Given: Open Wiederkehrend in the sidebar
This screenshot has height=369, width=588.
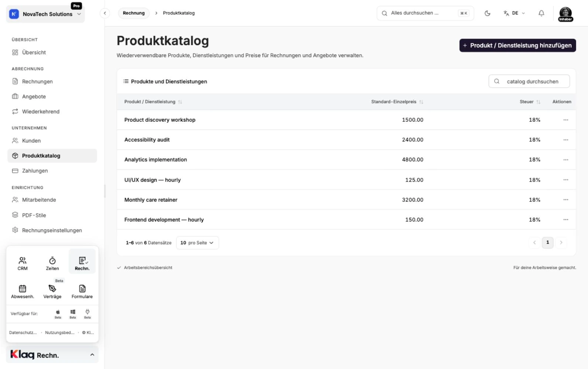Looking at the screenshot, I should (x=52, y=111).
